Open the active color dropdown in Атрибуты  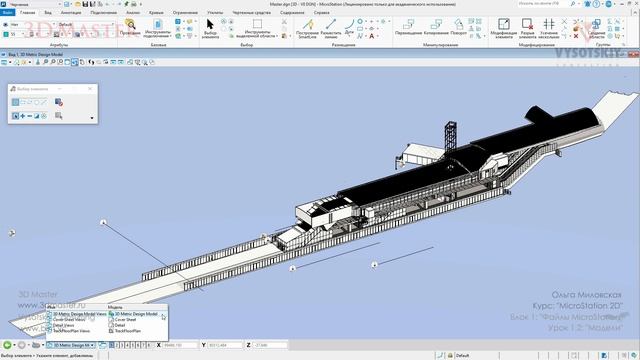point(15,34)
